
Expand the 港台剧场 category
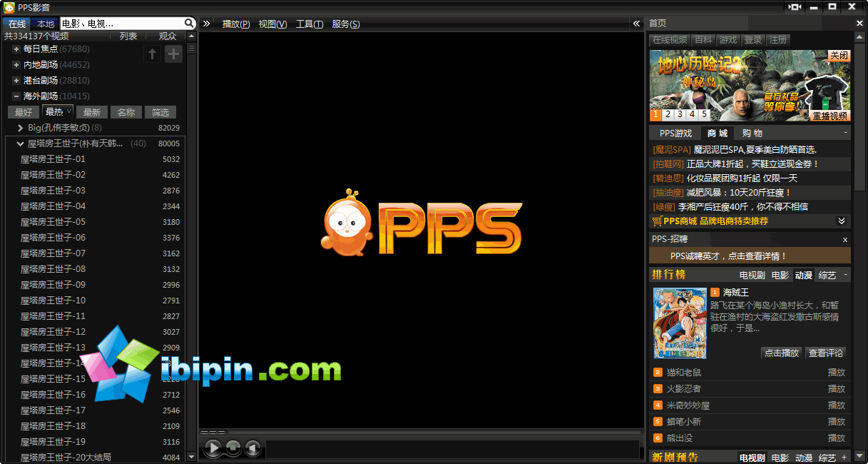click(16, 81)
